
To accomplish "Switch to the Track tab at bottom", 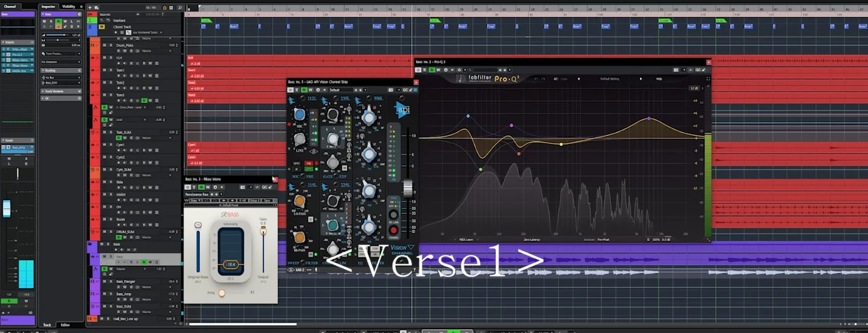I will (47, 325).
